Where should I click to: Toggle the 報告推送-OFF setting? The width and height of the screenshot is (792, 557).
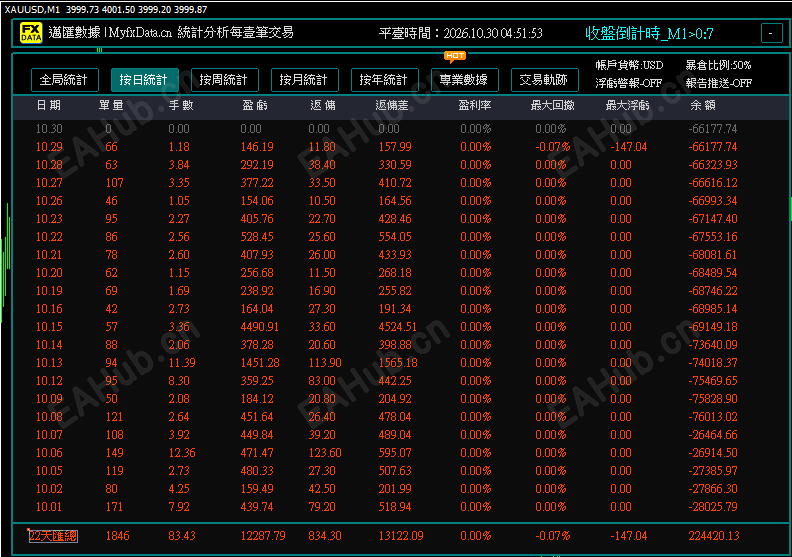718,83
